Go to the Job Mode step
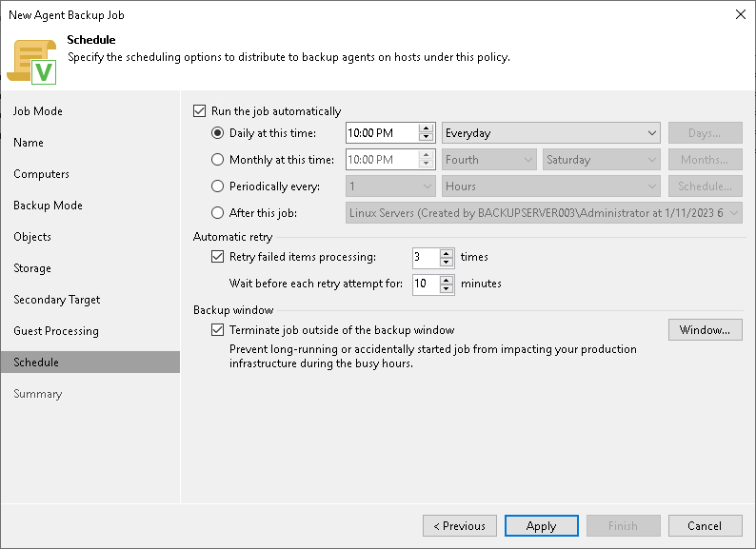Viewport: 756px width, 549px height. click(38, 111)
